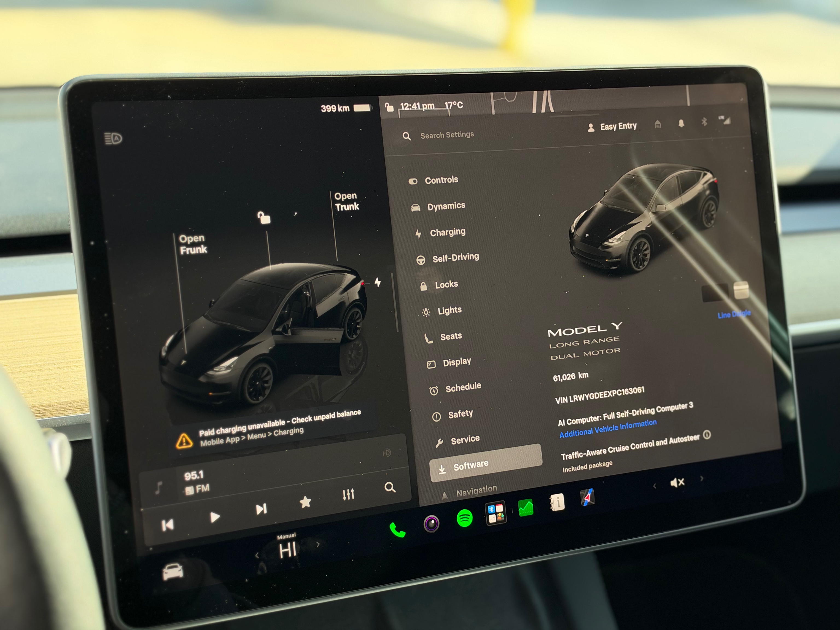Open the Controls settings menu
This screenshot has height=630, width=840.
click(434, 180)
